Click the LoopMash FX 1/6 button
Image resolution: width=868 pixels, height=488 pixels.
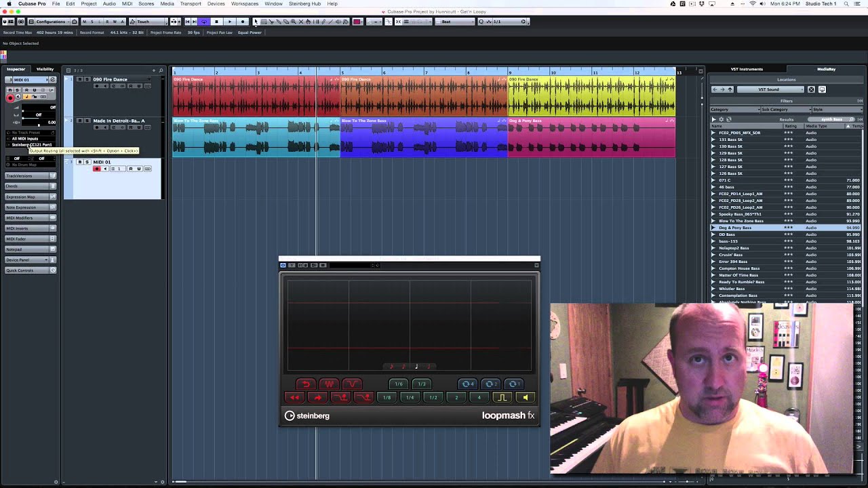399,384
